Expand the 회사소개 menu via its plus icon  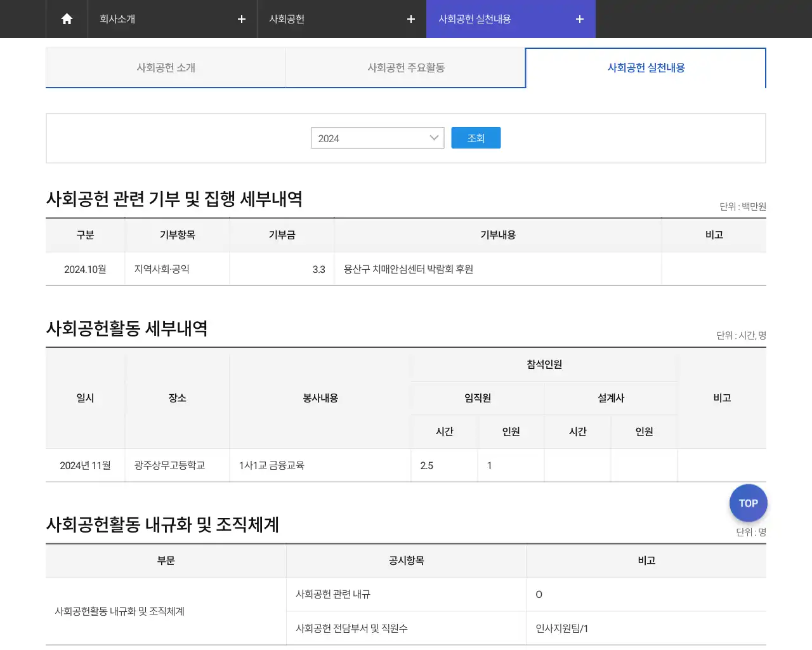pyautogui.click(x=241, y=19)
